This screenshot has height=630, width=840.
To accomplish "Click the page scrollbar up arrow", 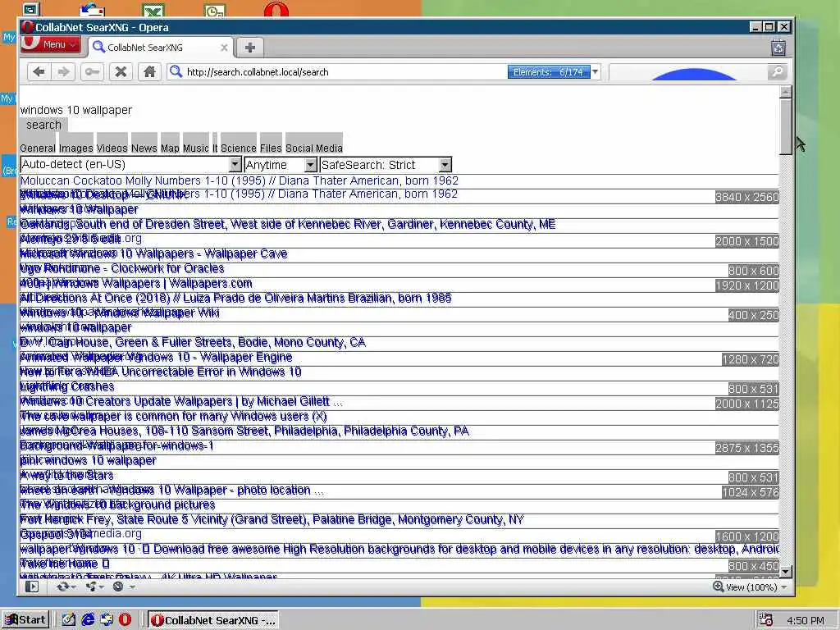I will tap(785, 92).
